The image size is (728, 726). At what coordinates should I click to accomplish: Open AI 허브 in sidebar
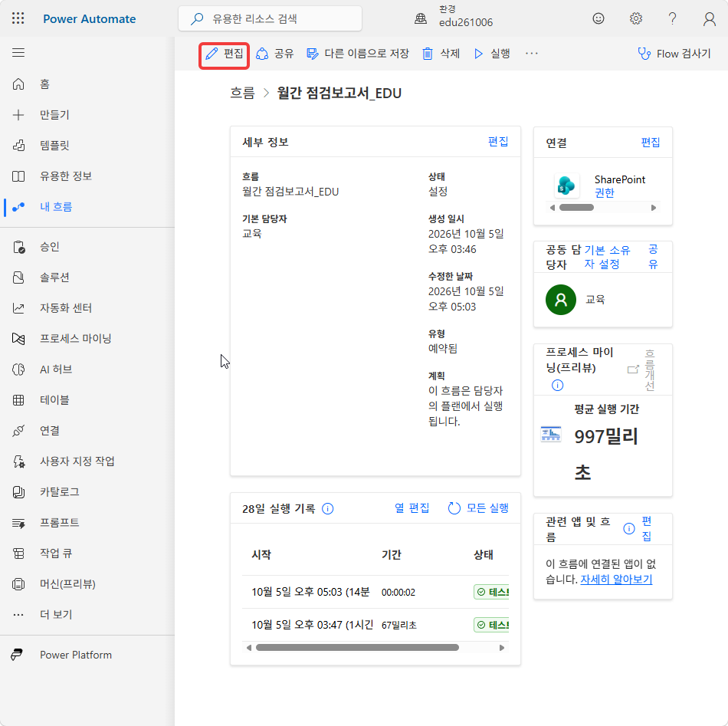[x=56, y=370]
